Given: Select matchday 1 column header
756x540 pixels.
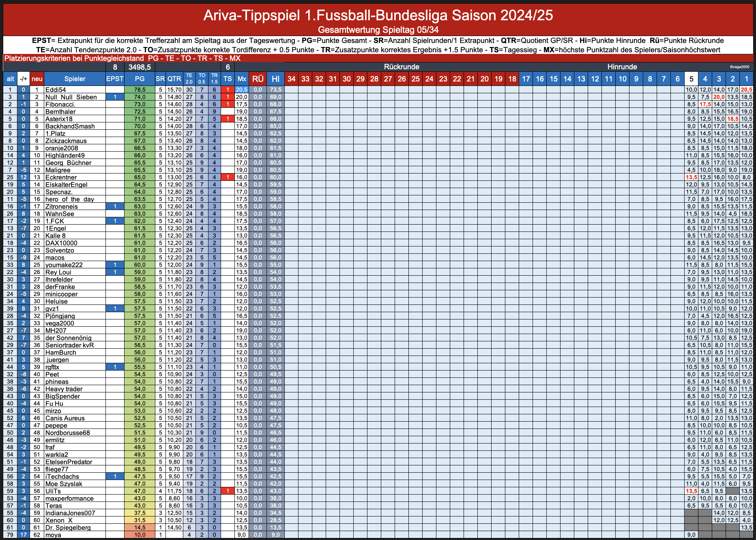Looking at the screenshot, I should (x=746, y=79).
